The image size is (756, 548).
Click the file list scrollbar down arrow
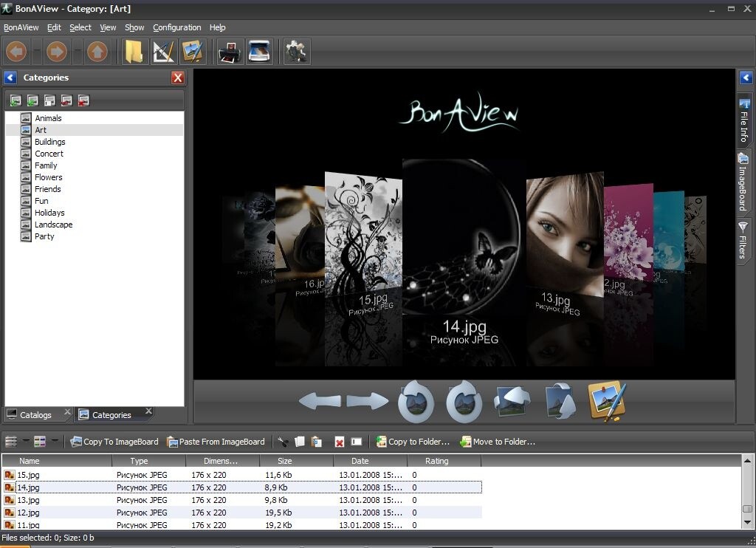point(747,522)
